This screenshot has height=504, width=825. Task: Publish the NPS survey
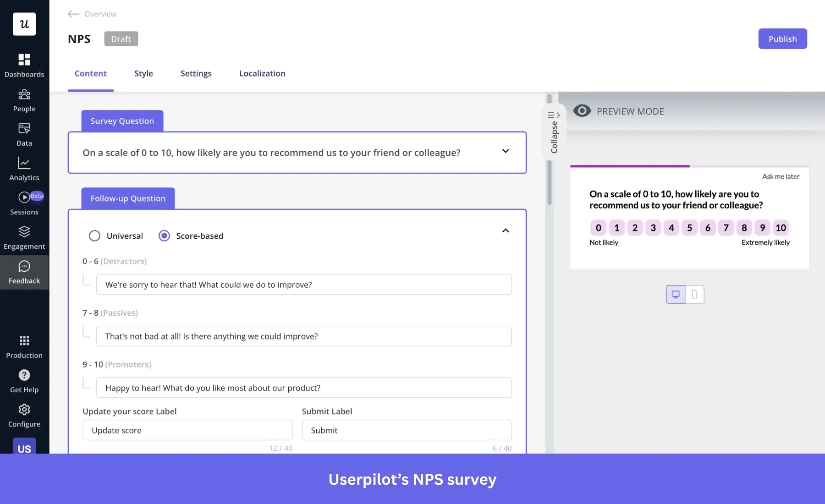[x=782, y=38]
